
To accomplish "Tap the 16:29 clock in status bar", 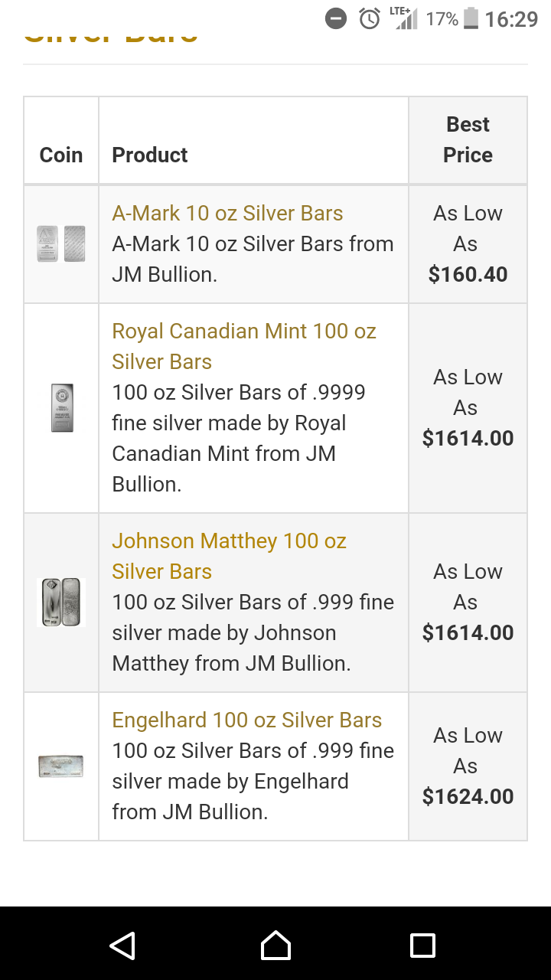I will click(511, 18).
